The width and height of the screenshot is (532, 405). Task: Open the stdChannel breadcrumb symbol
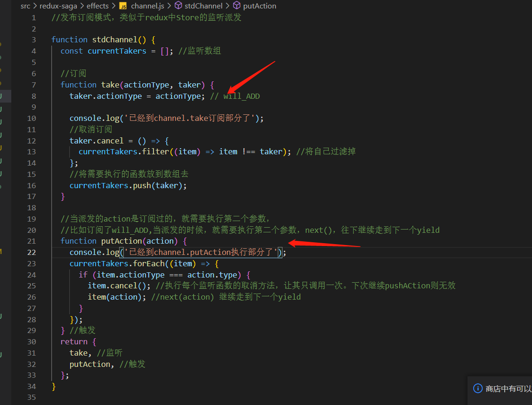click(203, 6)
